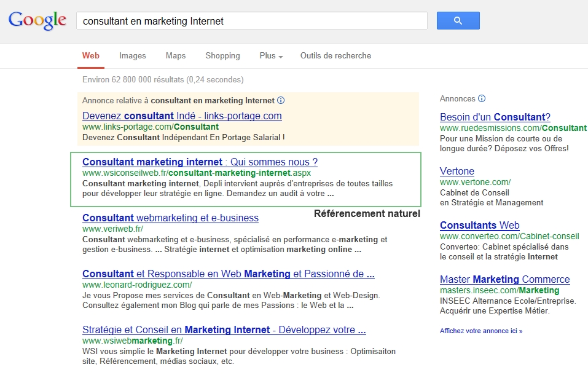Select the Web tab

91,56
